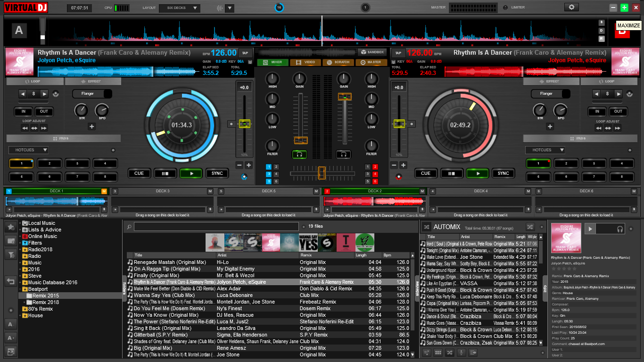Open the SIX DECKS layout dropdown
The height and width of the screenshot is (362, 644).
coord(180,8)
